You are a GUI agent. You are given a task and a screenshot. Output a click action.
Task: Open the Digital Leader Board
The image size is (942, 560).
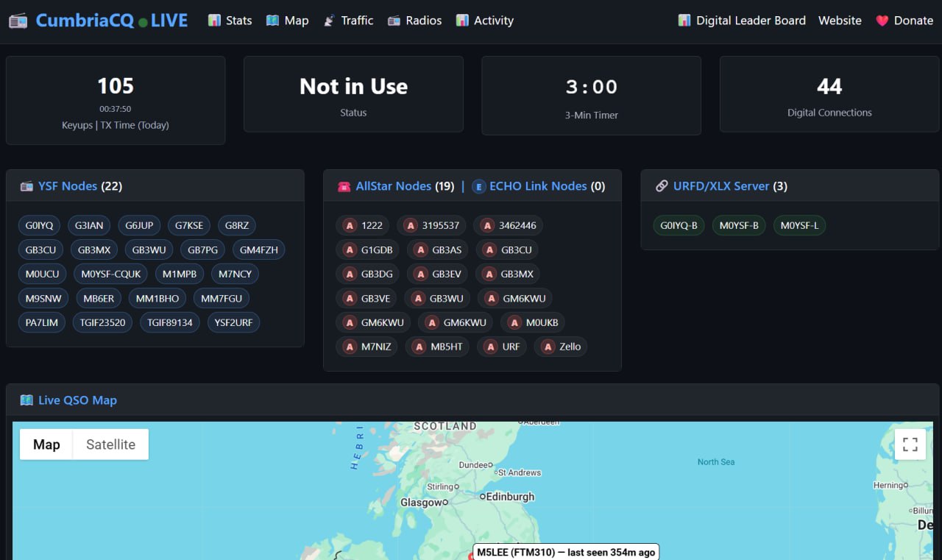click(x=742, y=21)
